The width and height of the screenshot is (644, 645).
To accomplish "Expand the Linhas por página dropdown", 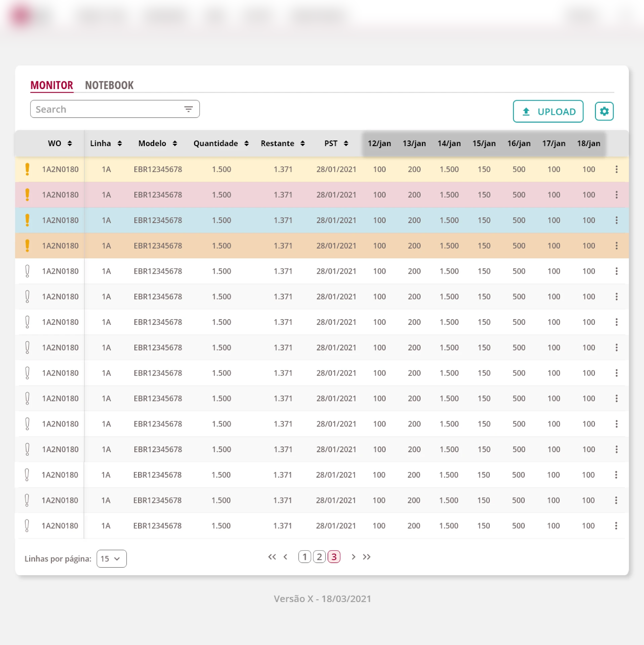I will (112, 559).
